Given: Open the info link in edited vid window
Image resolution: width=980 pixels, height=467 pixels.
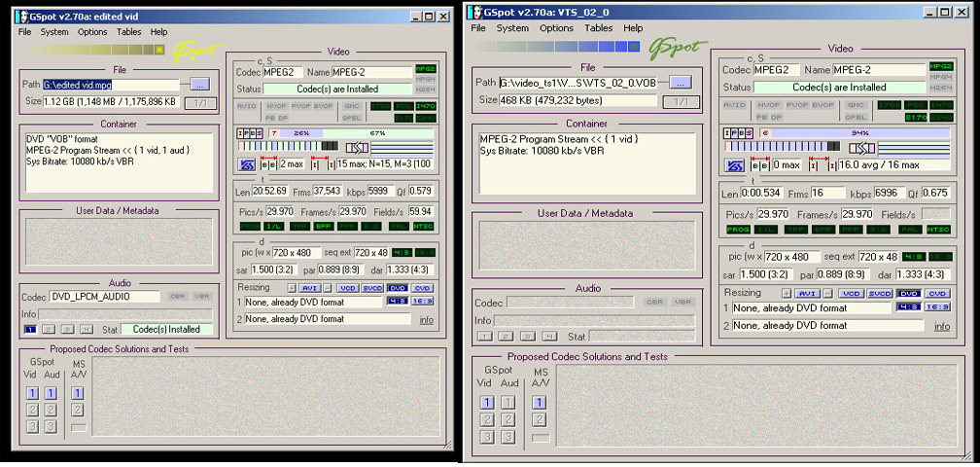Looking at the screenshot, I should tap(426, 319).
